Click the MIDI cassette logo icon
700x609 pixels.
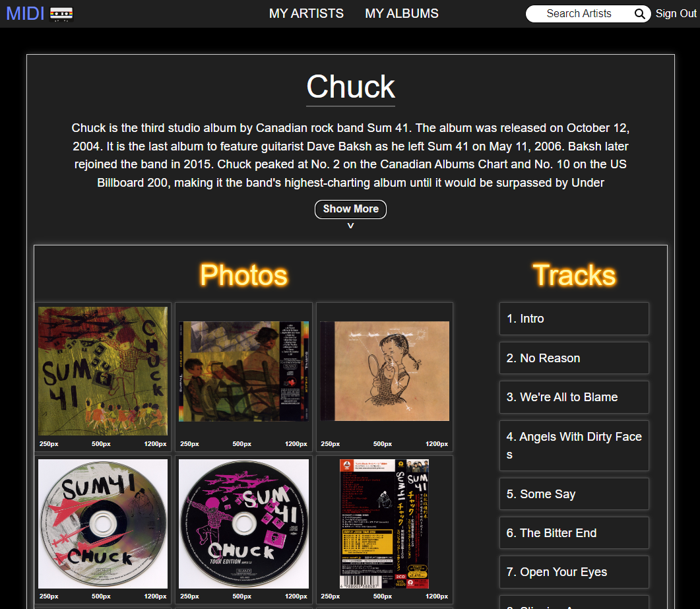pyautogui.click(x=61, y=14)
